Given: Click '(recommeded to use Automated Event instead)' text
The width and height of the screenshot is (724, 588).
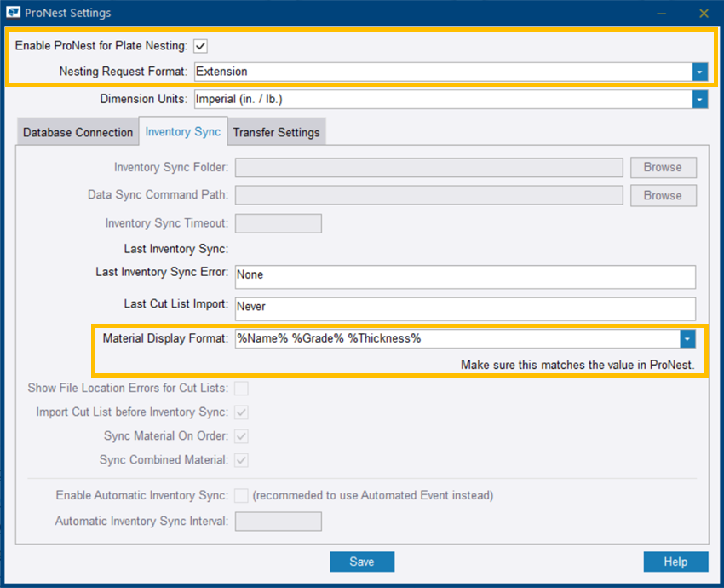Looking at the screenshot, I should coord(373,496).
